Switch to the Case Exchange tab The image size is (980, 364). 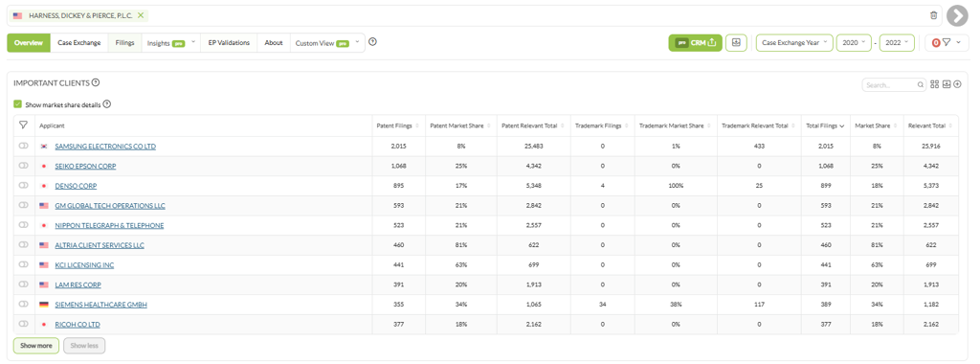pyautogui.click(x=79, y=42)
